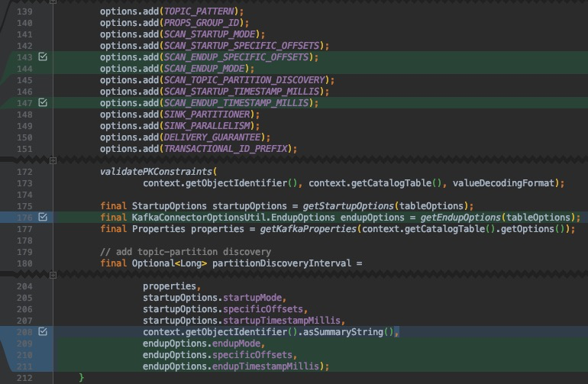Click getKafkaProperties method call

(x=309, y=229)
